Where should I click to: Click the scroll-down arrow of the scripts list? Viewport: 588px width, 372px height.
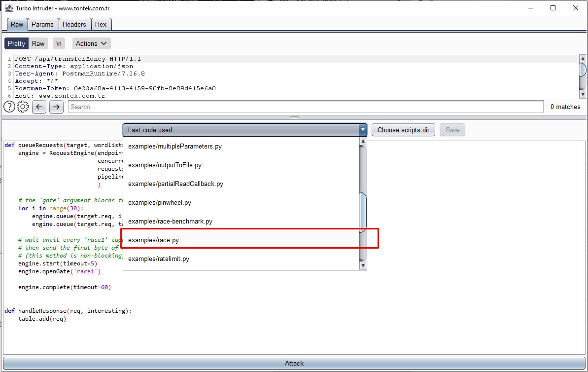[363, 265]
